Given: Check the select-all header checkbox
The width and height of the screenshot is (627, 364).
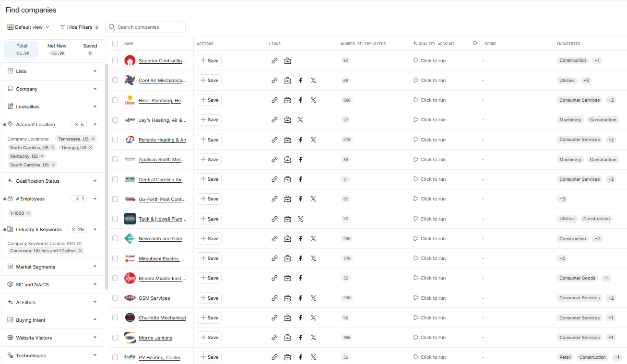Looking at the screenshot, I should [x=115, y=44].
